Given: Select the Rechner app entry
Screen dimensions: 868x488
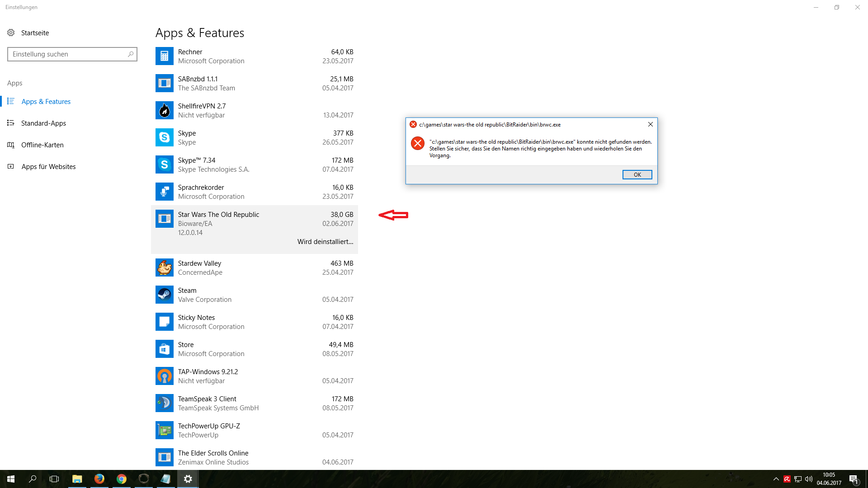Looking at the screenshot, I should pyautogui.click(x=255, y=56).
